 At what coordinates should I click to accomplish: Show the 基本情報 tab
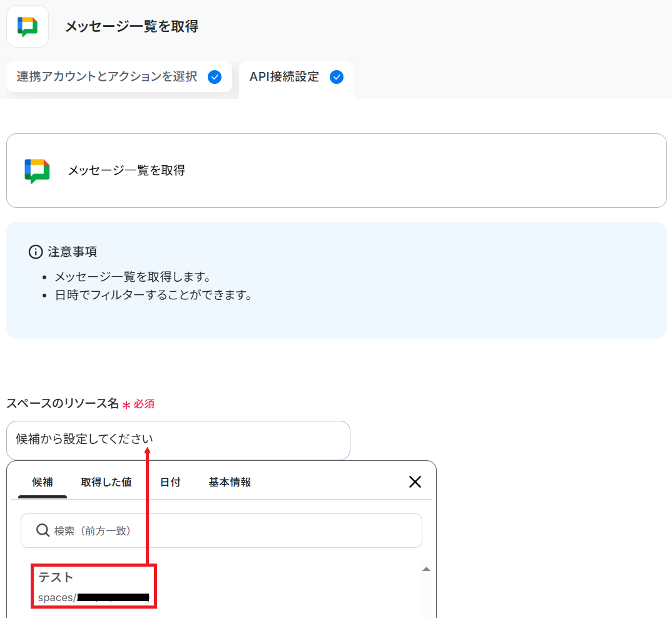pos(230,482)
